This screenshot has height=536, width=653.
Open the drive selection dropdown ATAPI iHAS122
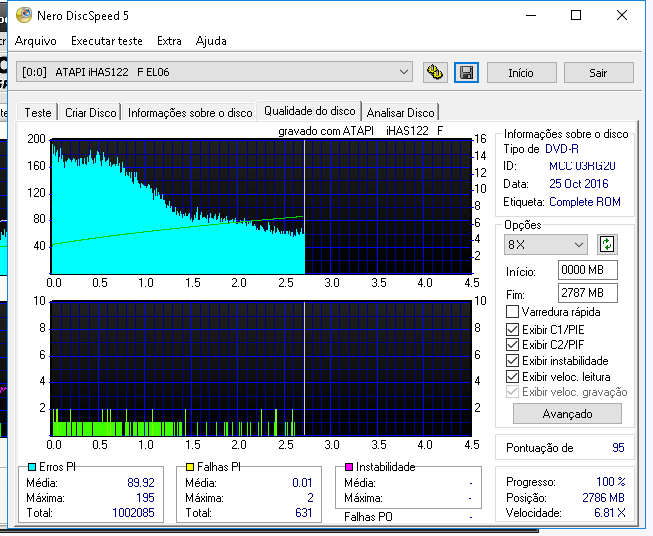(x=214, y=72)
